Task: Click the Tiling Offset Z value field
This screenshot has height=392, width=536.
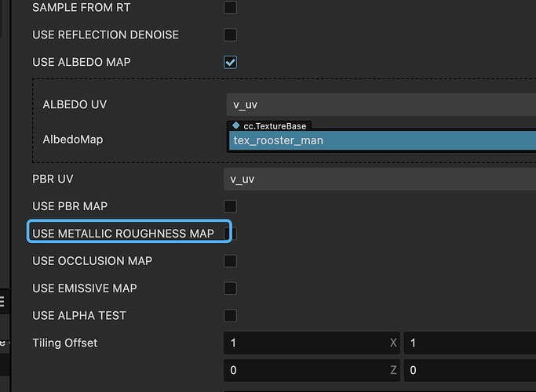Action: click(306, 370)
